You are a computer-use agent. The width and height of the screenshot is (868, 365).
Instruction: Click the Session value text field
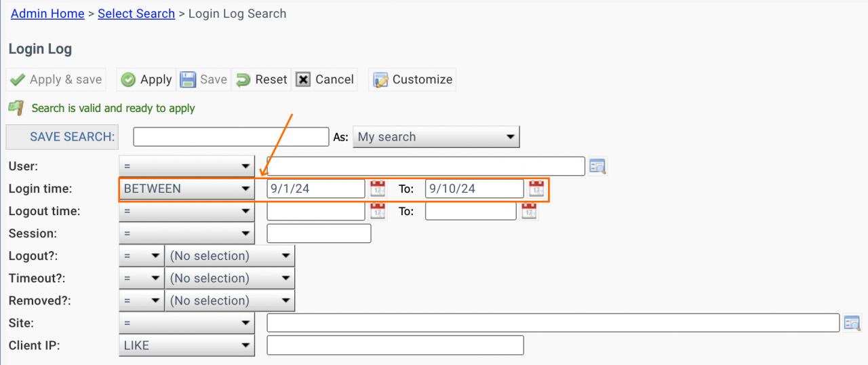[319, 233]
